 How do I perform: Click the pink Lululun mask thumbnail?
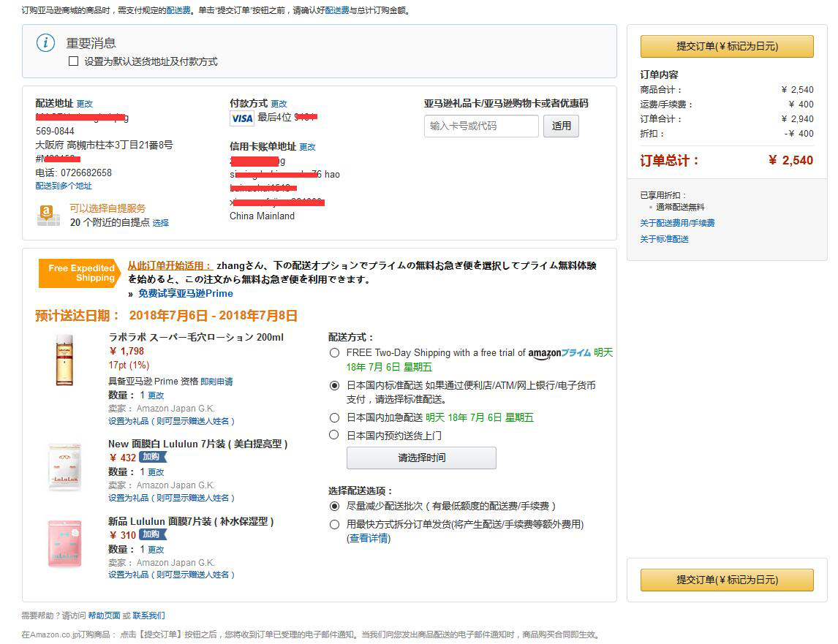coord(64,543)
